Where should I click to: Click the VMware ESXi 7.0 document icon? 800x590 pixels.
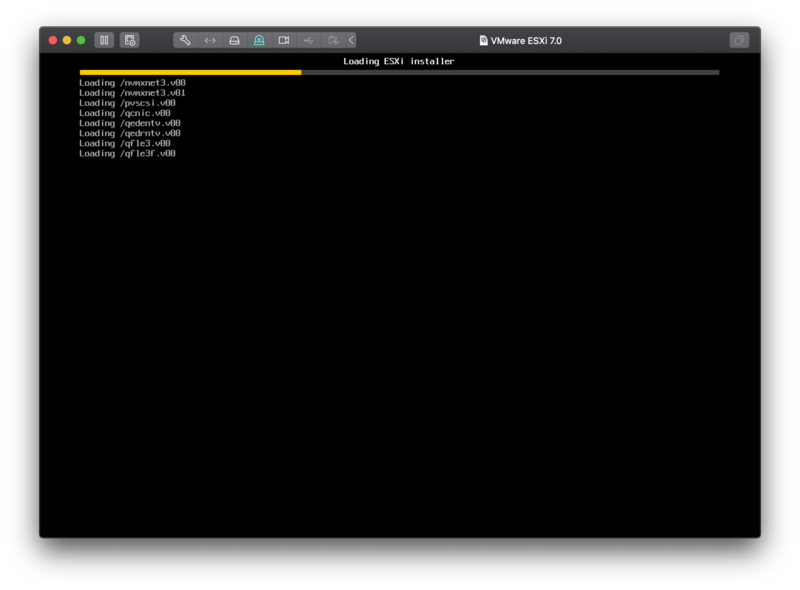pyautogui.click(x=483, y=40)
